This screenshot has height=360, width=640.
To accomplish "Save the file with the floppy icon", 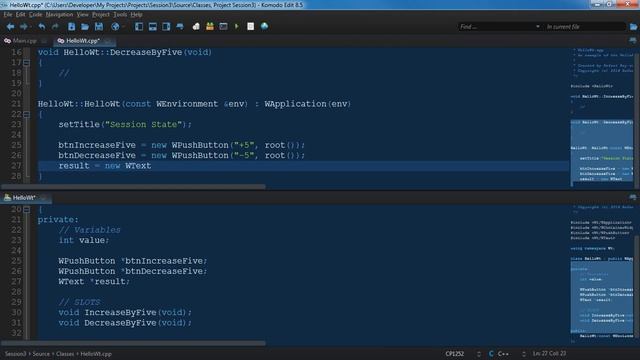I will (x=99, y=27).
